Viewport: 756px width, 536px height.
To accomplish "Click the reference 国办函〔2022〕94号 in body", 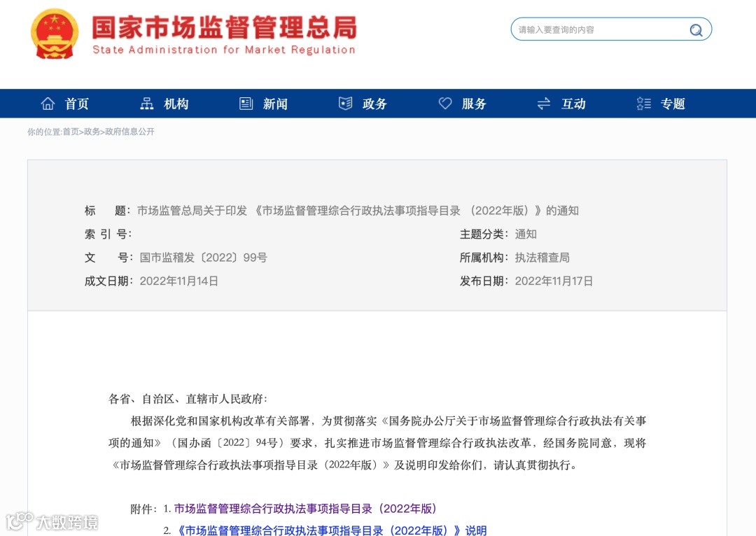I will (x=227, y=443).
